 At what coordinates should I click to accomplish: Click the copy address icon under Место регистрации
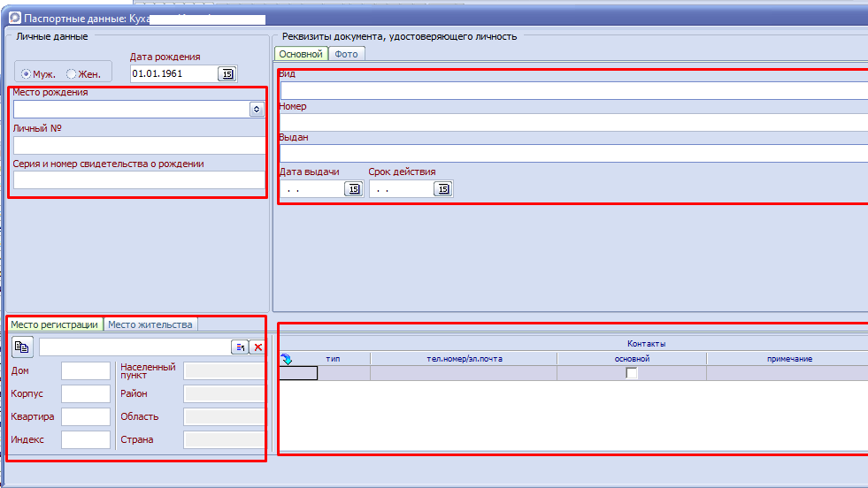tap(22, 347)
